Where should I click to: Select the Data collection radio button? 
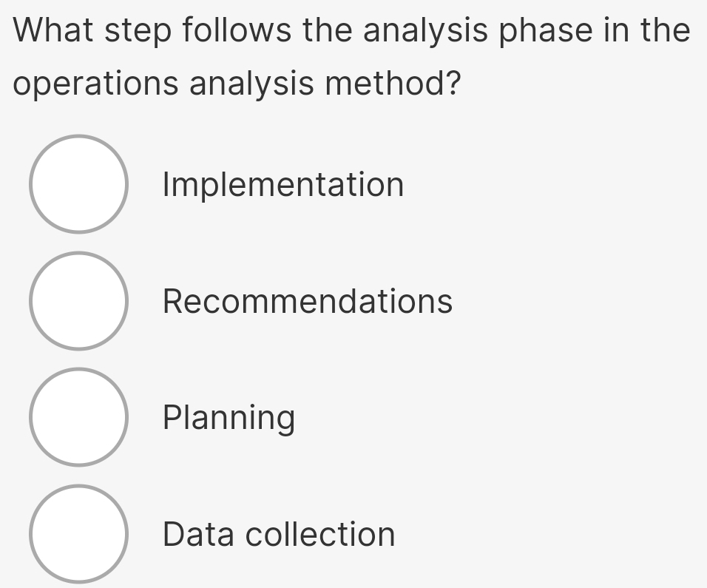point(78,533)
